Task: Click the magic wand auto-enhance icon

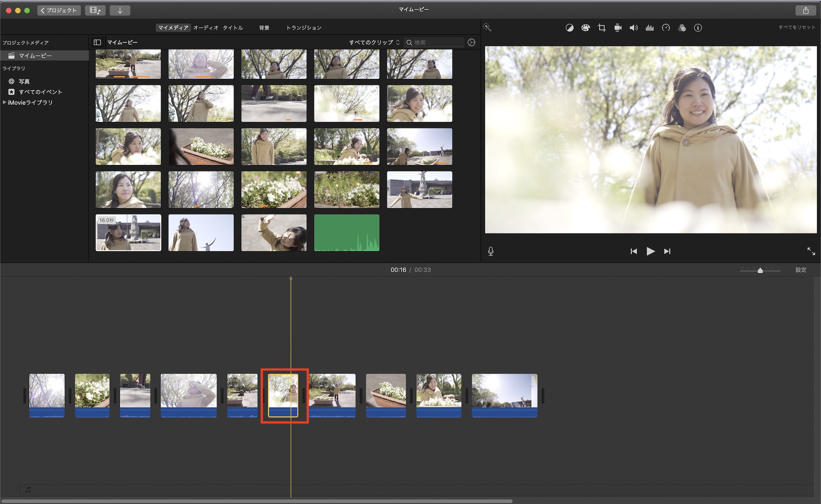Action: pos(487,27)
